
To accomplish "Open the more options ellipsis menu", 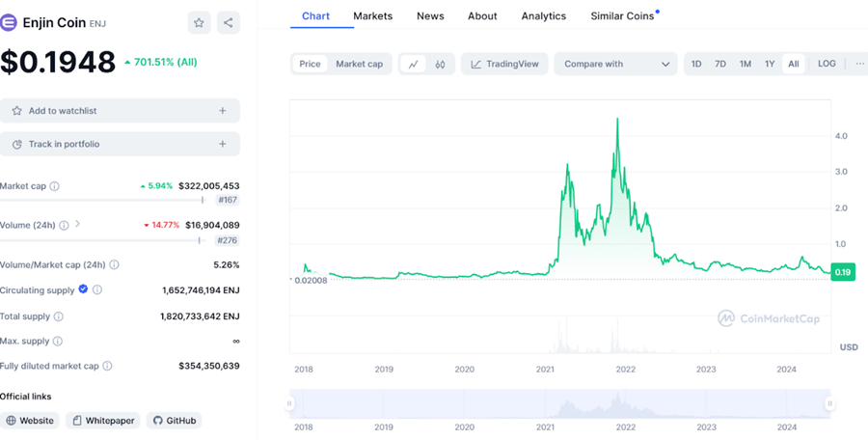I will (859, 64).
